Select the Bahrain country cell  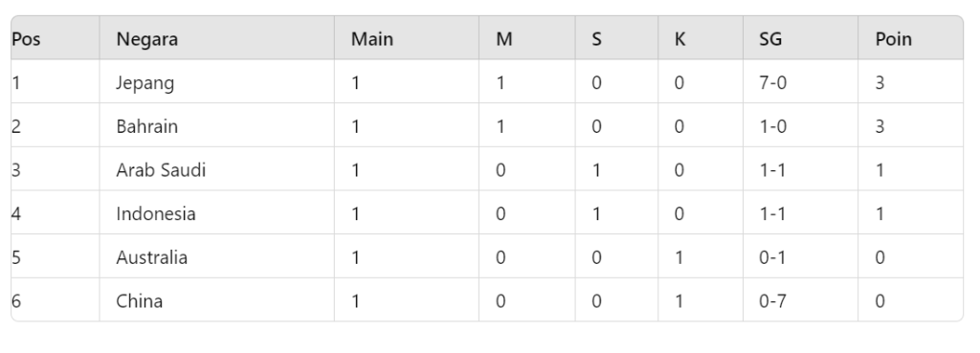tap(216, 126)
